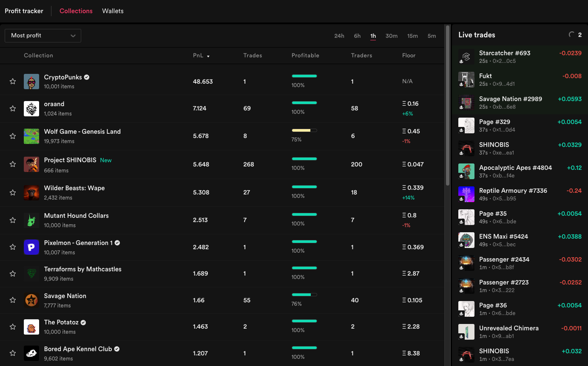Switch to the Wallets tab

pyautogui.click(x=113, y=11)
